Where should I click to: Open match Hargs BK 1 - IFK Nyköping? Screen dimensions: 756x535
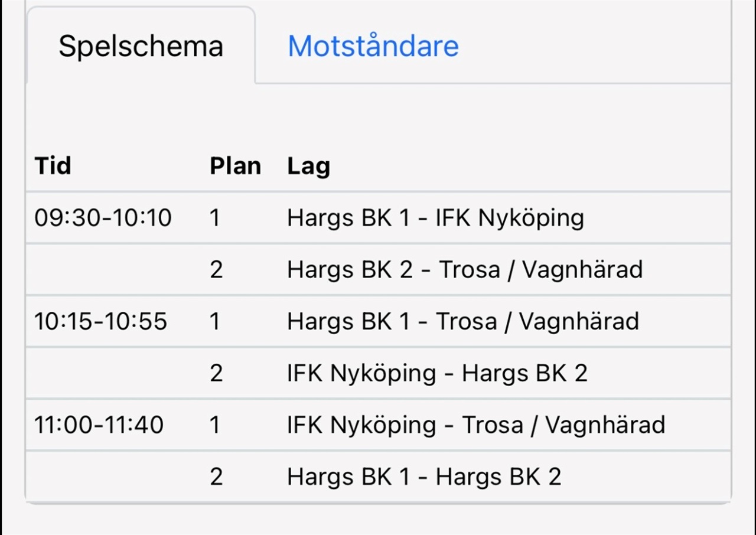tap(435, 218)
